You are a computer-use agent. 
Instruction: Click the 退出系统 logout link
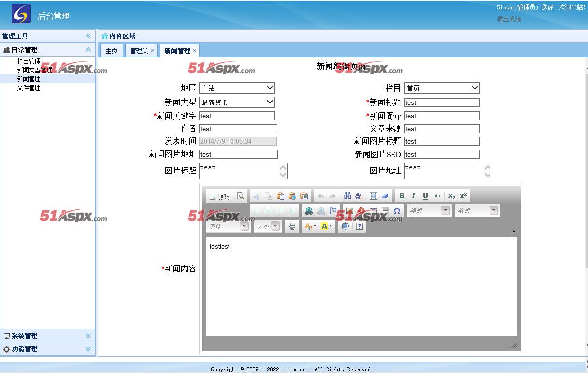[509, 19]
